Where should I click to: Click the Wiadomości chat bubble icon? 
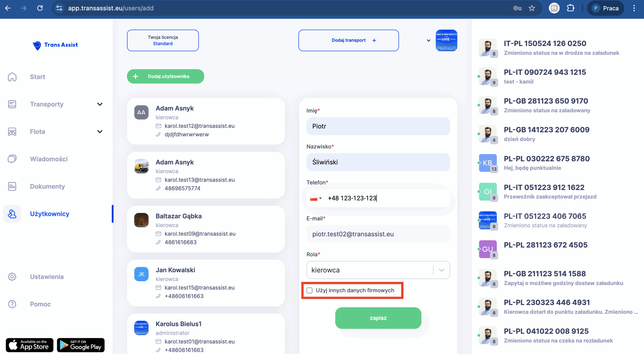[x=12, y=159]
